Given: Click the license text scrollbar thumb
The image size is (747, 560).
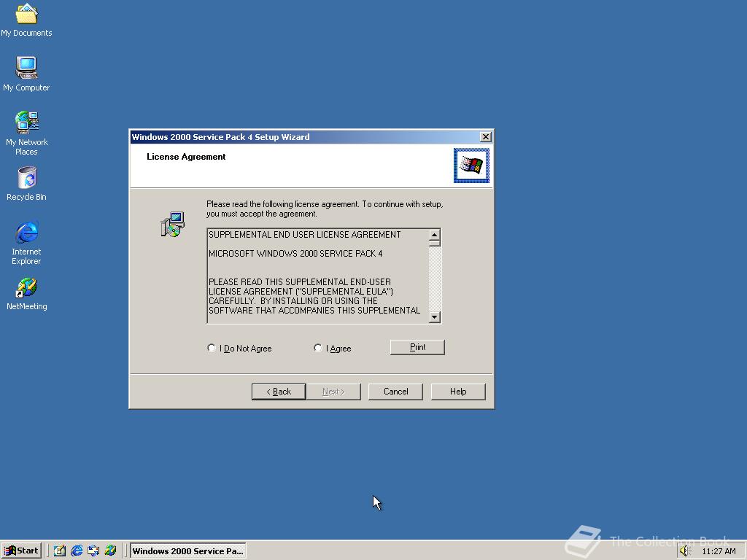Looking at the screenshot, I should [x=435, y=244].
